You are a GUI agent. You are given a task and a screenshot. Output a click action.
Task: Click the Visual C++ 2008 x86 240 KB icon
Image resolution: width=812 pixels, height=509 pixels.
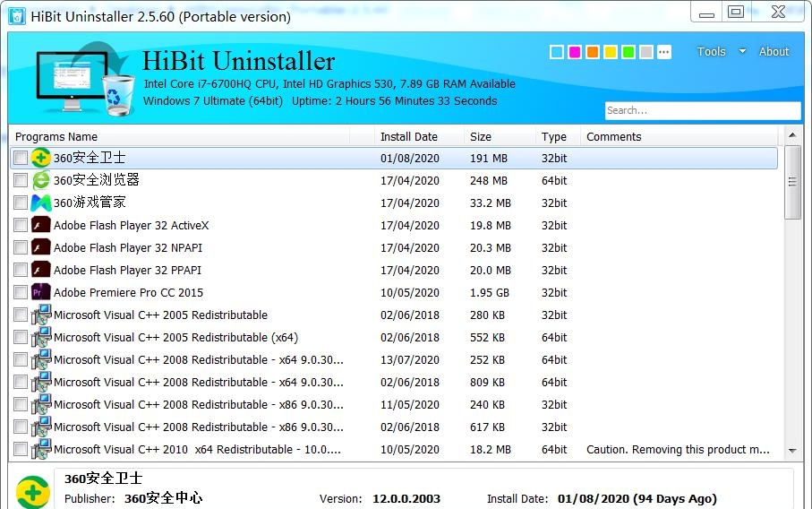click(40, 404)
